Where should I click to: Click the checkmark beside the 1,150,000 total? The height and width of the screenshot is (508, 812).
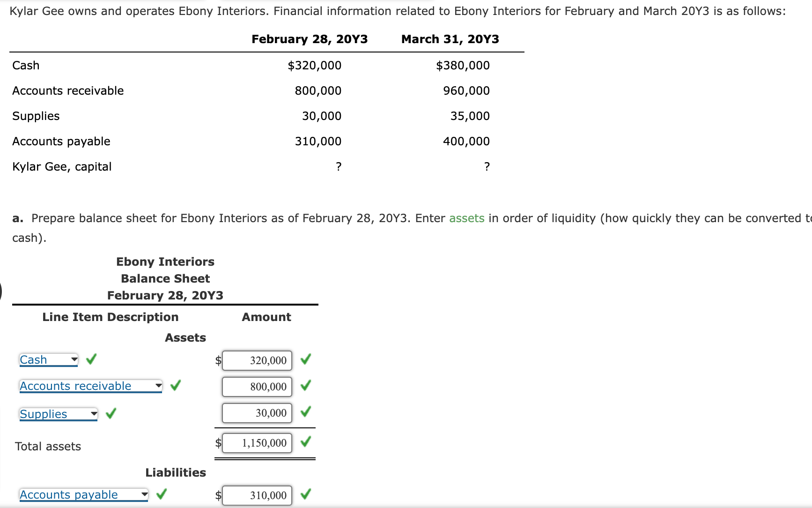(x=305, y=442)
